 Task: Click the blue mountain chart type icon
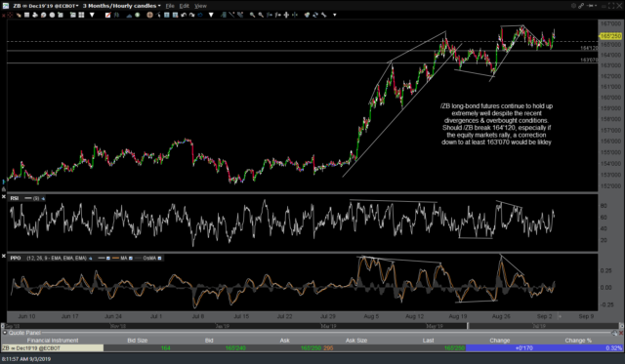(129, 16)
